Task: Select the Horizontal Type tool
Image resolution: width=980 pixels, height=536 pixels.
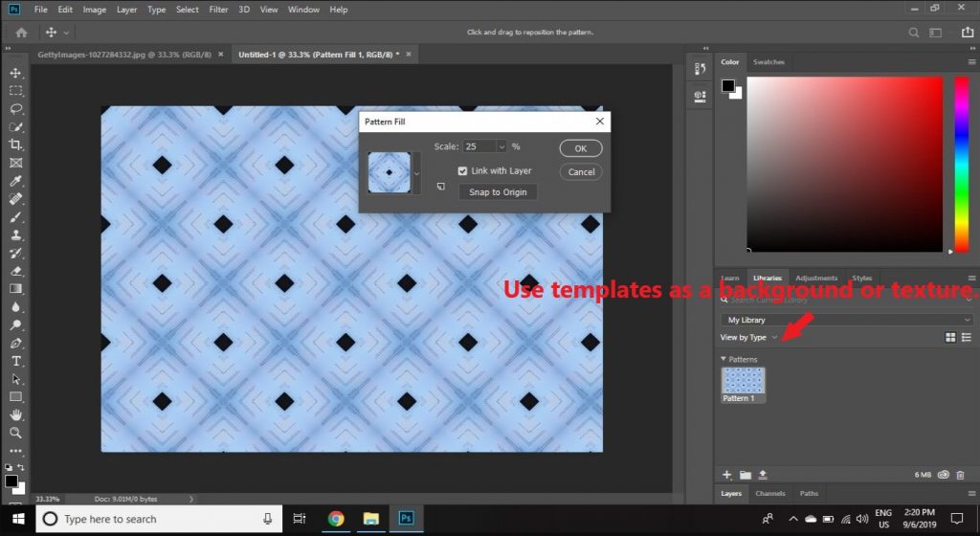Action: click(x=15, y=361)
